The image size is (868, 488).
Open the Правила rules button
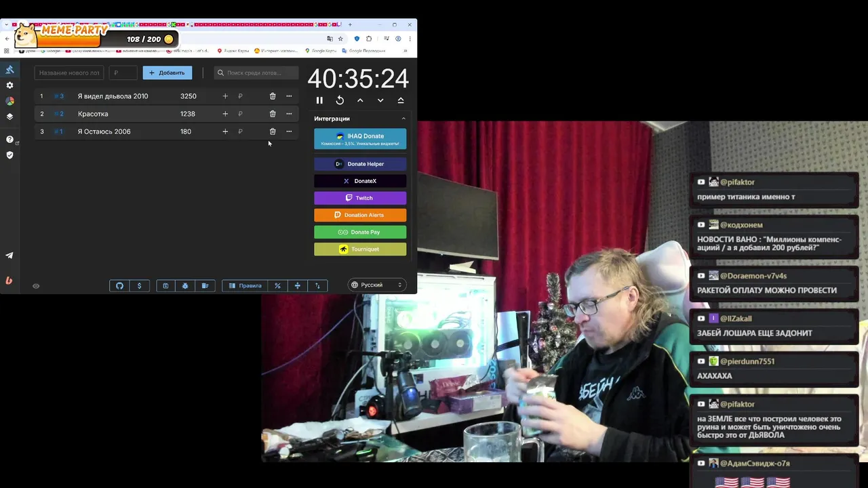pos(245,286)
